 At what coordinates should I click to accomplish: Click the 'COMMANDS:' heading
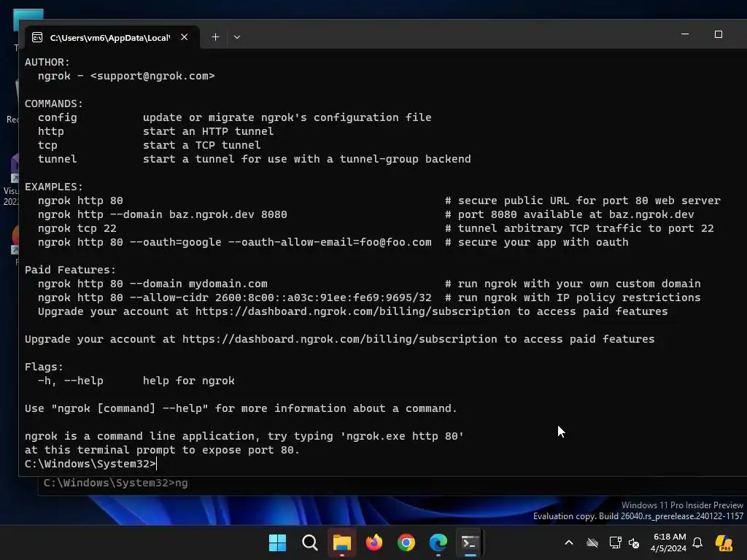pyautogui.click(x=54, y=104)
